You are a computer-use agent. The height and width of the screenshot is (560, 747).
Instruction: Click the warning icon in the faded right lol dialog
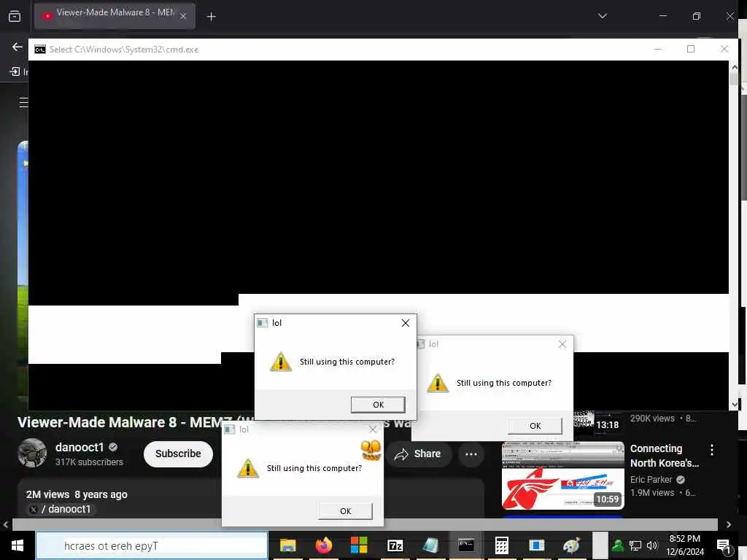438,382
